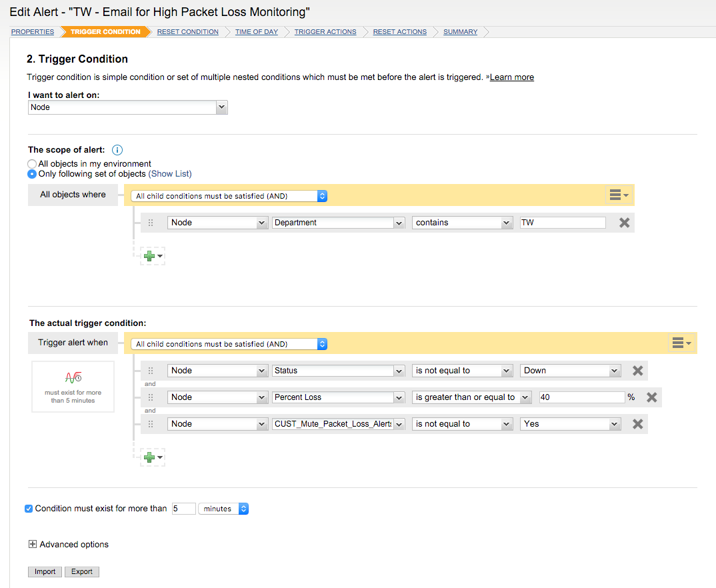Go to the Reset Condition tab
The width and height of the screenshot is (716, 588).
[187, 32]
